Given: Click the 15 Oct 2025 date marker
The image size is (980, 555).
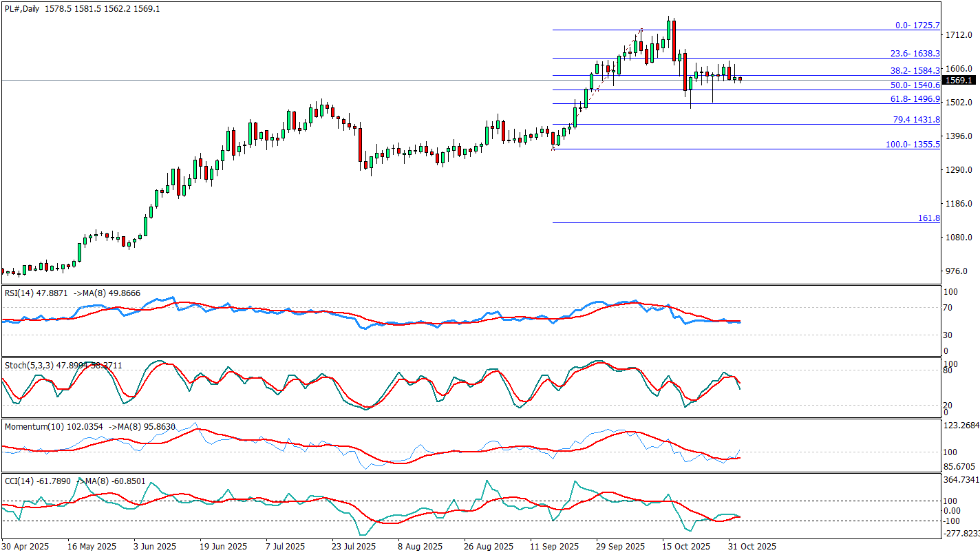Looking at the screenshot, I should 686,547.
